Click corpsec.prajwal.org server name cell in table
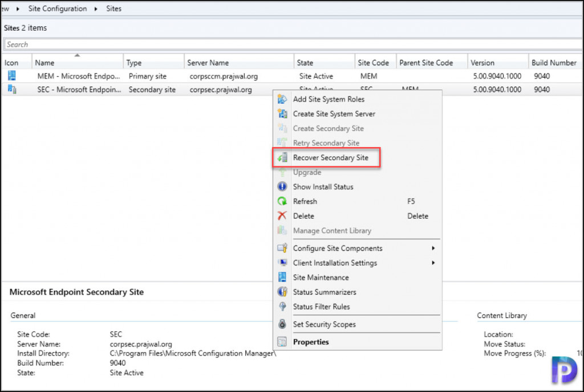The width and height of the screenshot is (584, 392). pyautogui.click(x=221, y=89)
